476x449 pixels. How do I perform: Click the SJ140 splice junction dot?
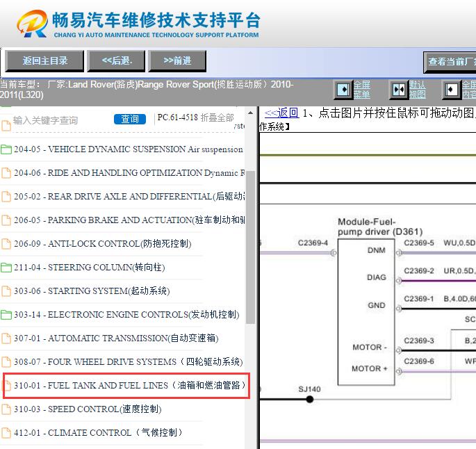tap(310, 399)
